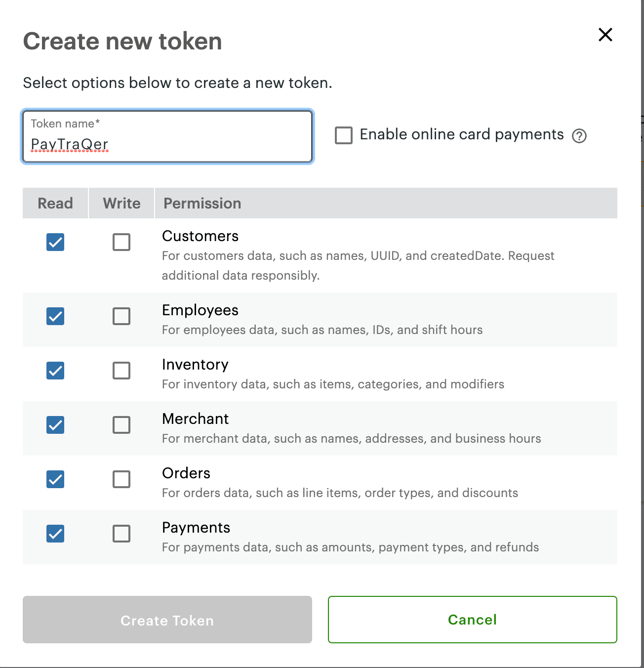The image size is (644, 668).
Task: Enable online card payments
Action: [343, 135]
